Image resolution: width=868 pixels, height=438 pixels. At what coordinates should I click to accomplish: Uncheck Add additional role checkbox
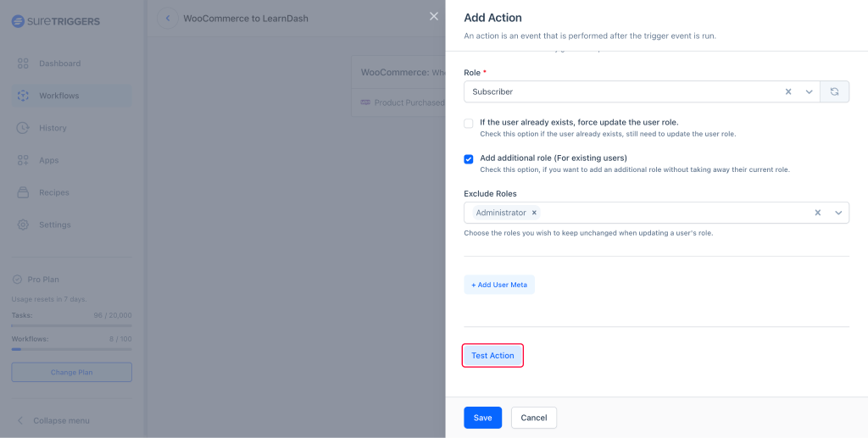click(468, 159)
